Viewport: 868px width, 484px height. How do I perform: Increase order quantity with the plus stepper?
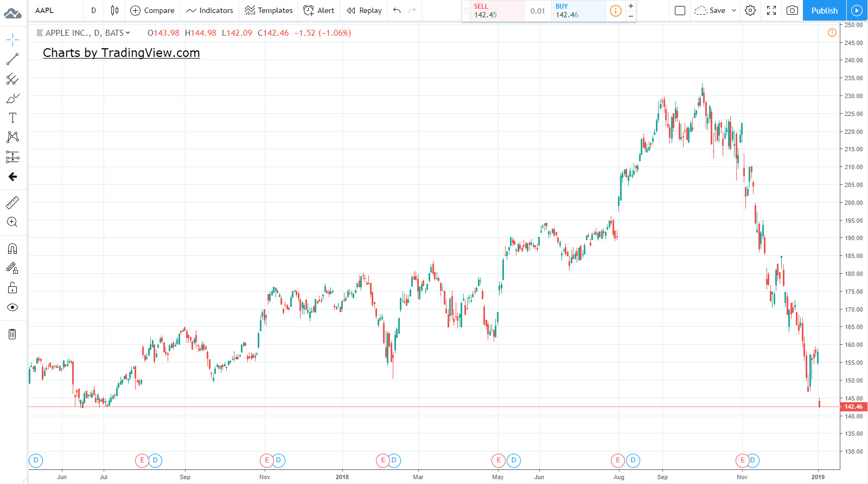click(631, 6)
